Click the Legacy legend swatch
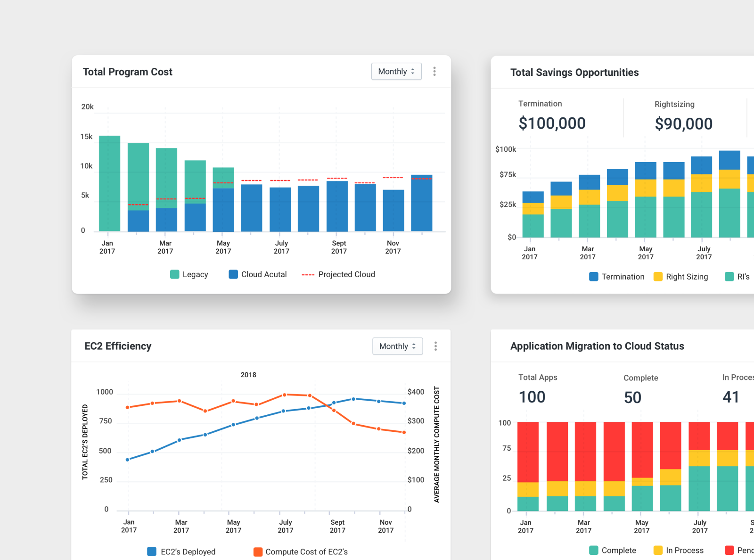754x560 pixels. (174, 274)
